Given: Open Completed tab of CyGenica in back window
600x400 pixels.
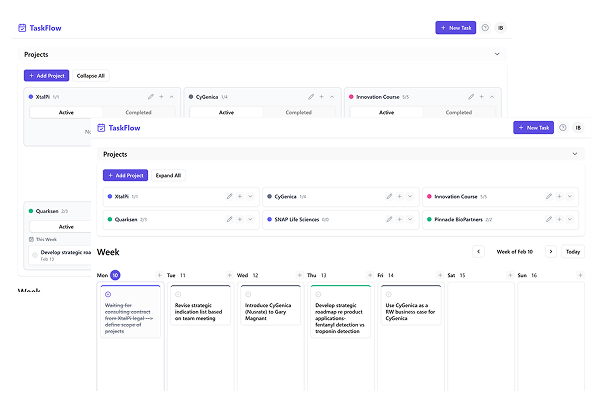Looking at the screenshot, I should point(298,113).
